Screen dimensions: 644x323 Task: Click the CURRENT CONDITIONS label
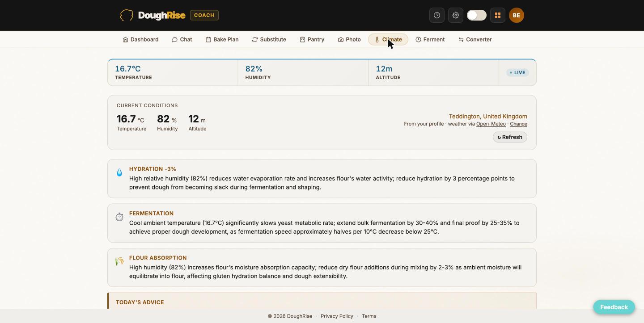(x=147, y=105)
